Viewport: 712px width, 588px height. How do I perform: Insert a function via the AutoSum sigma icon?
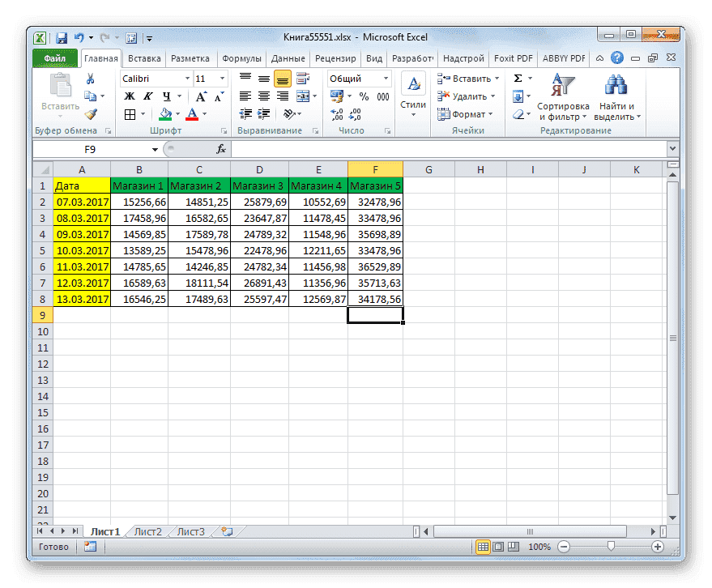pyautogui.click(x=518, y=78)
